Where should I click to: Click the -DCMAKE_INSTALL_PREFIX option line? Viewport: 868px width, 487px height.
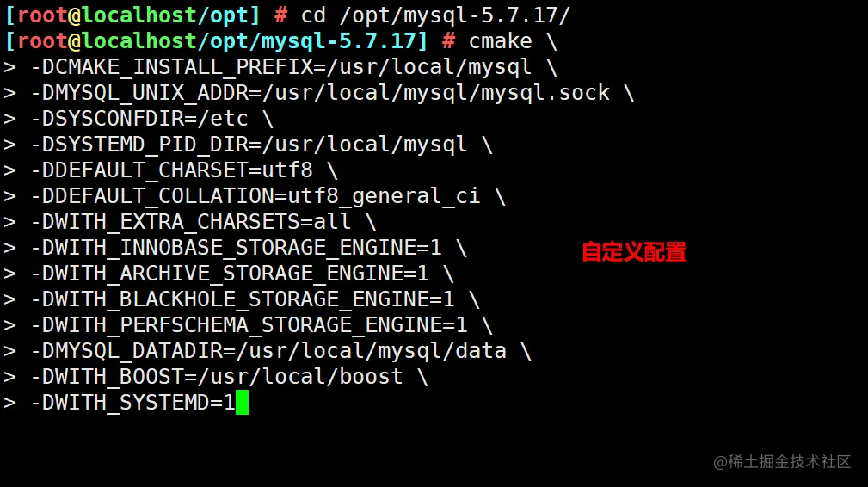[x=280, y=67]
